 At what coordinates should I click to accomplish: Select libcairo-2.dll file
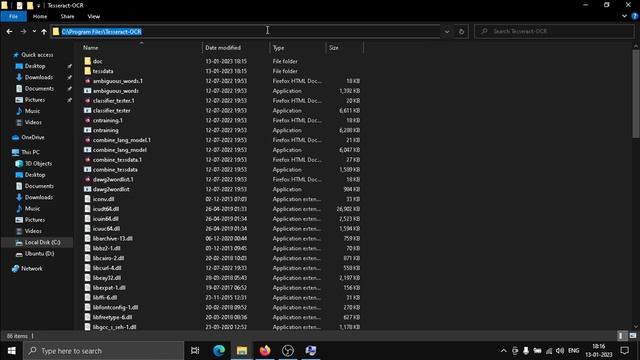coord(108,258)
